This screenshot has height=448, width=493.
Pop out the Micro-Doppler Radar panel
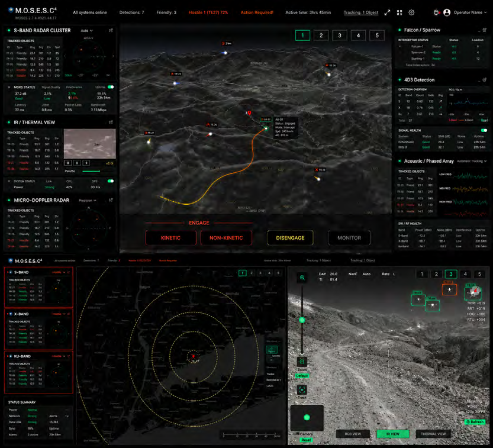click(111, 200)
